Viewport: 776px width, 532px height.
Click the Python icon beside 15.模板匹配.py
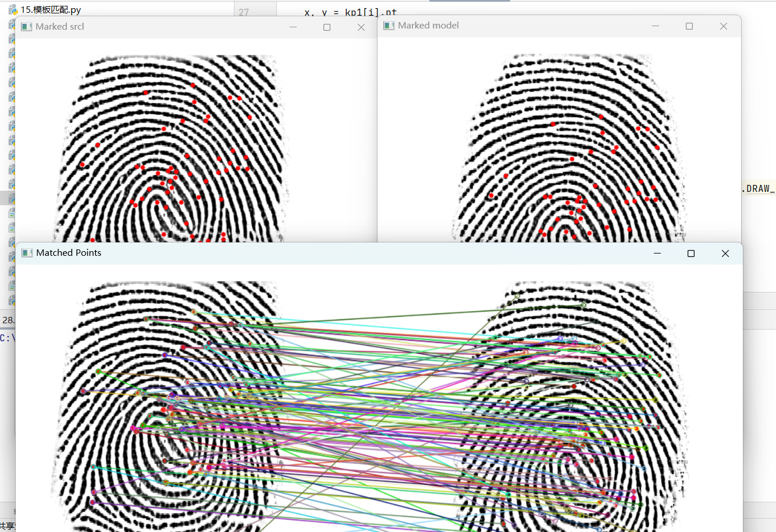pyautogui.click(x=13, y=9)
